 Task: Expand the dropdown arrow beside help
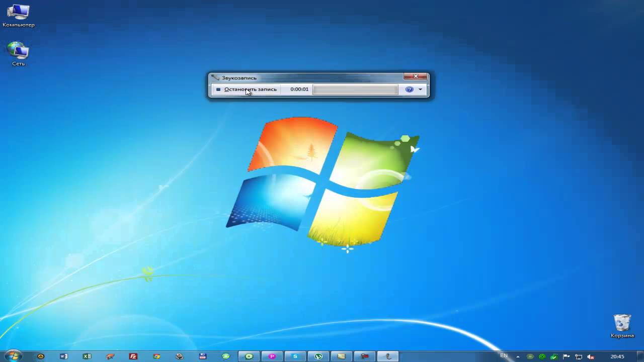(x=421, y=89)
